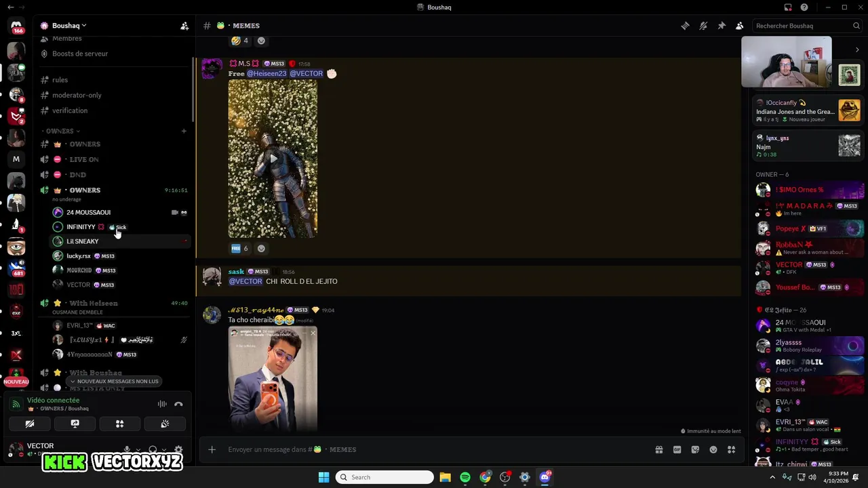
Task: Click user Lil SNEAKY in voice channel
Action: click(82, 241)
